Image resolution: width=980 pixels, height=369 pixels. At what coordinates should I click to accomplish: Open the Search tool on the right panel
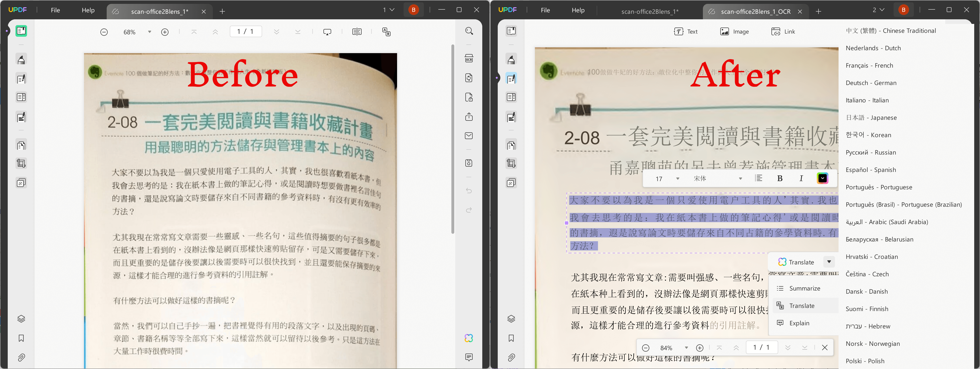point(469,31)
